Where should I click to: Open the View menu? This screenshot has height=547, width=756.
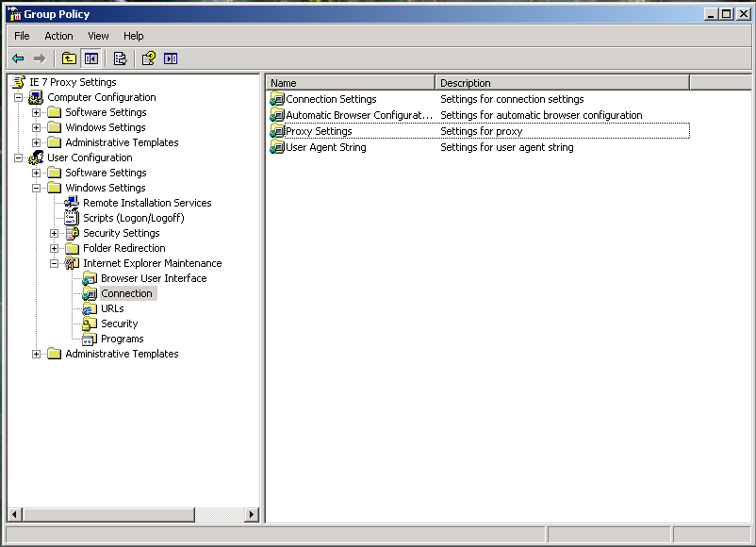[98, 36]
